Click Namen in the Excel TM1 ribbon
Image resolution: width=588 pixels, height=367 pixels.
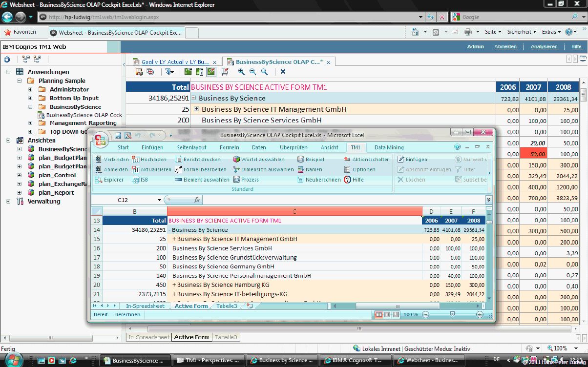pos(310,169)
